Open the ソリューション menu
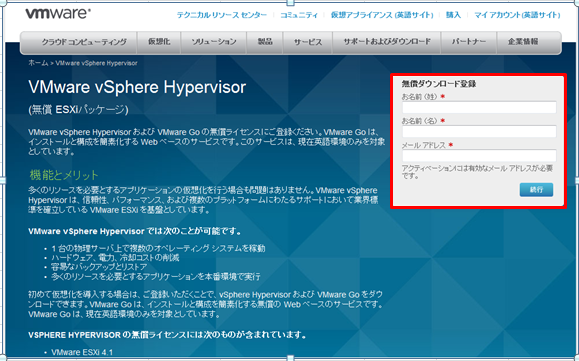579x361 pixels. (x=214, y=42)
